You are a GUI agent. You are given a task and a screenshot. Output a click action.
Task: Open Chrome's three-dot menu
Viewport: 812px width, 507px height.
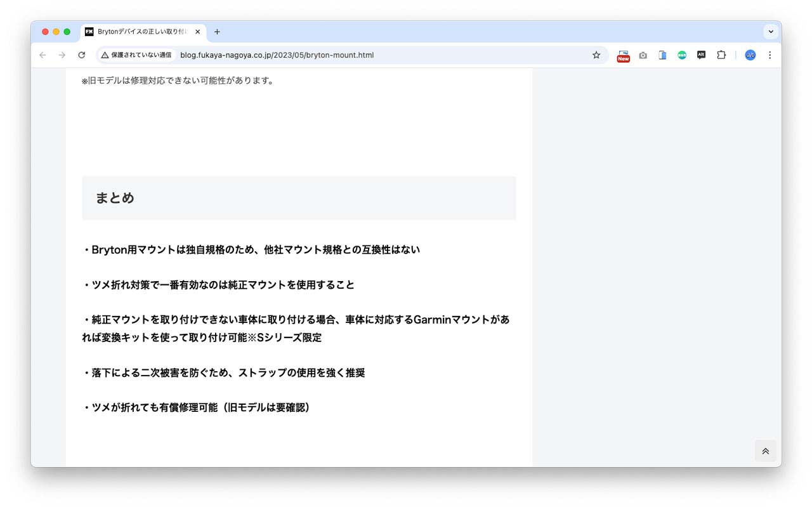click(x=769, y=55)
